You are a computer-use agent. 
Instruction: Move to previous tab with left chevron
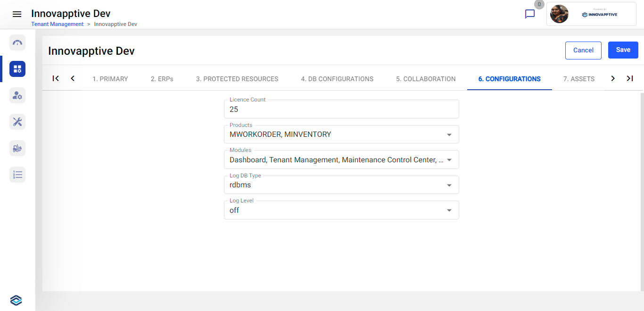[x=73, y=78]
